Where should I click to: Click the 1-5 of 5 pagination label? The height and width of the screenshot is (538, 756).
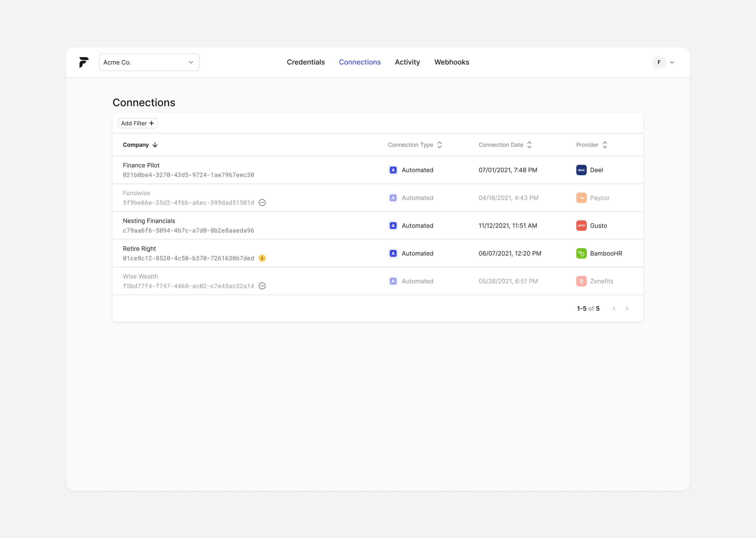click(588, 308)
